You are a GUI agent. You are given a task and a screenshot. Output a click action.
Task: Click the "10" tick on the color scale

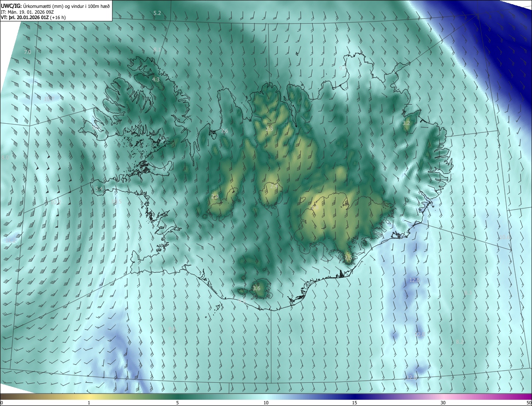[x=266, y=403]
